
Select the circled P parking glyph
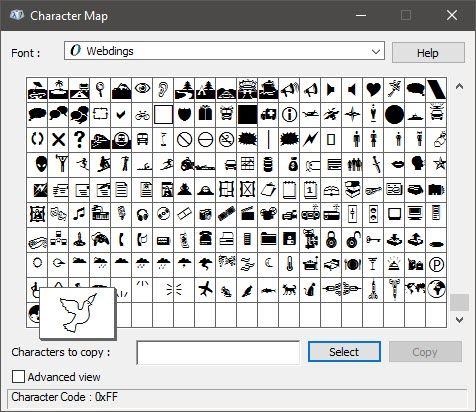(x=436, y=264)
